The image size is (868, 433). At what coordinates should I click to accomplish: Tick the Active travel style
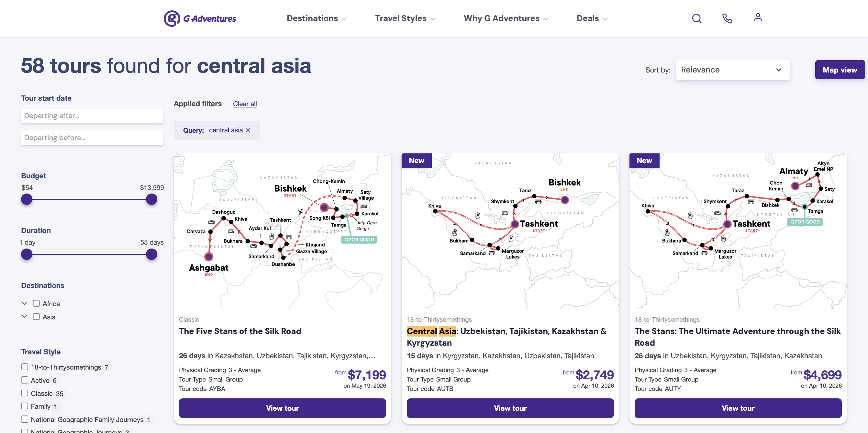pyautogui.click(x=25, y=380)
